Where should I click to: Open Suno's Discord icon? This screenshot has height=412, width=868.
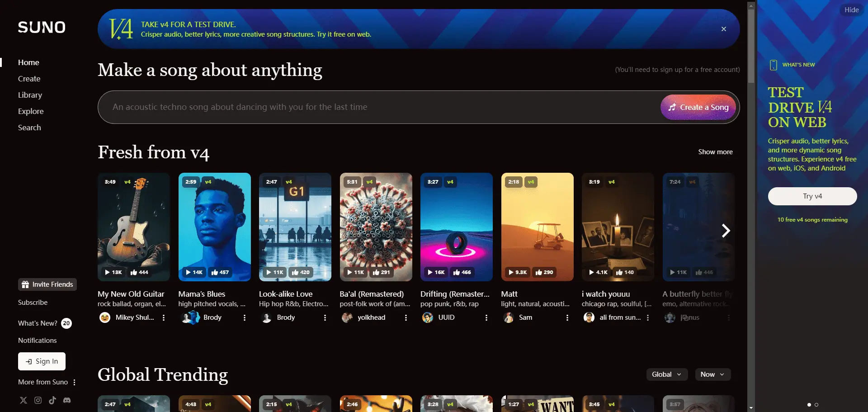click(x=66, y=400)
